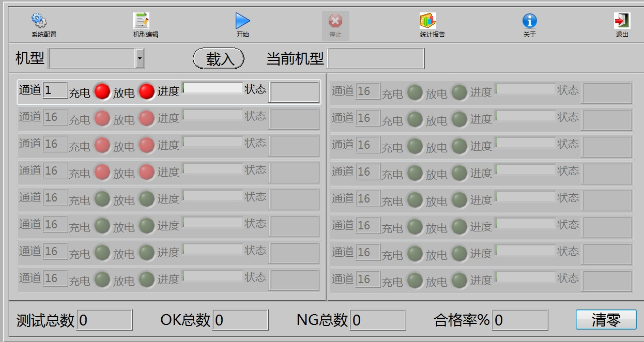Click the channel number field showing 1
Image resolution: width=644 pixels, height=342 pixels.
tap(55, 90)
